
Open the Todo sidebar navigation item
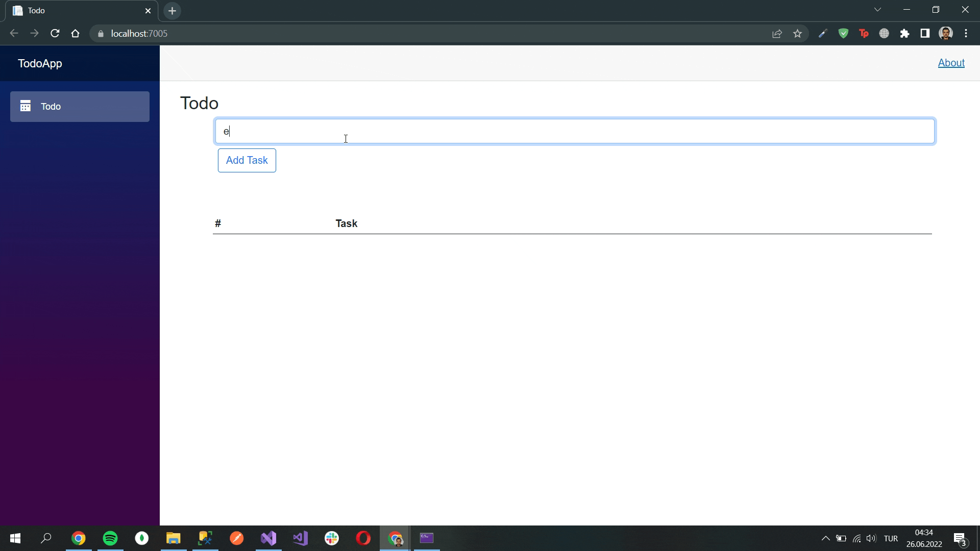(80, 106)
